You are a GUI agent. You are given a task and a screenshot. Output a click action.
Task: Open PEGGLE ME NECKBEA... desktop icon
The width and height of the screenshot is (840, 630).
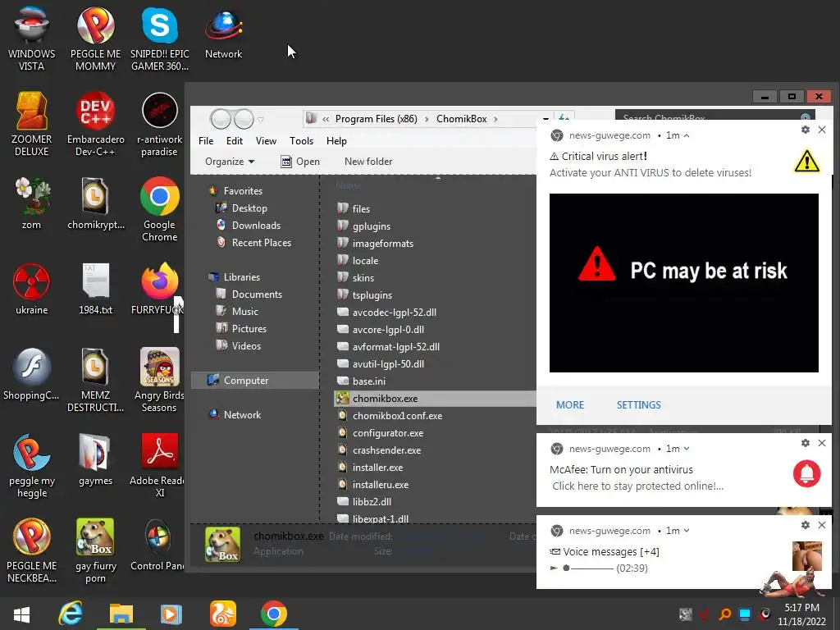[32, 550]
